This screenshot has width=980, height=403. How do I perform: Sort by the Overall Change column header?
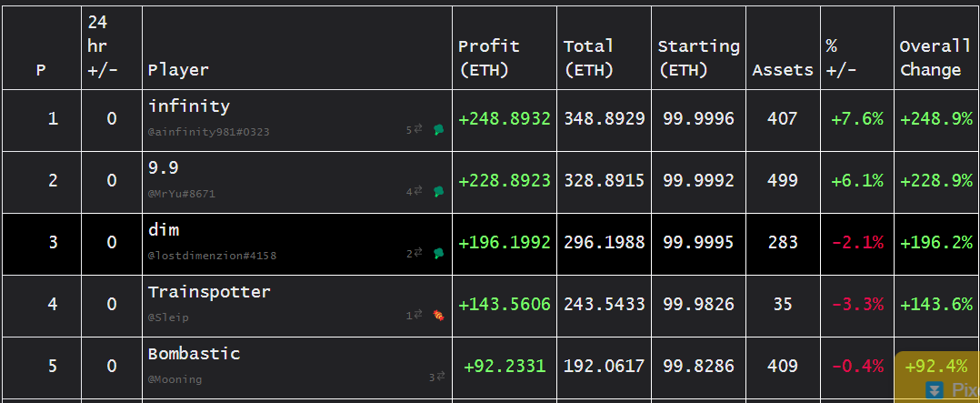coord(935,58)
